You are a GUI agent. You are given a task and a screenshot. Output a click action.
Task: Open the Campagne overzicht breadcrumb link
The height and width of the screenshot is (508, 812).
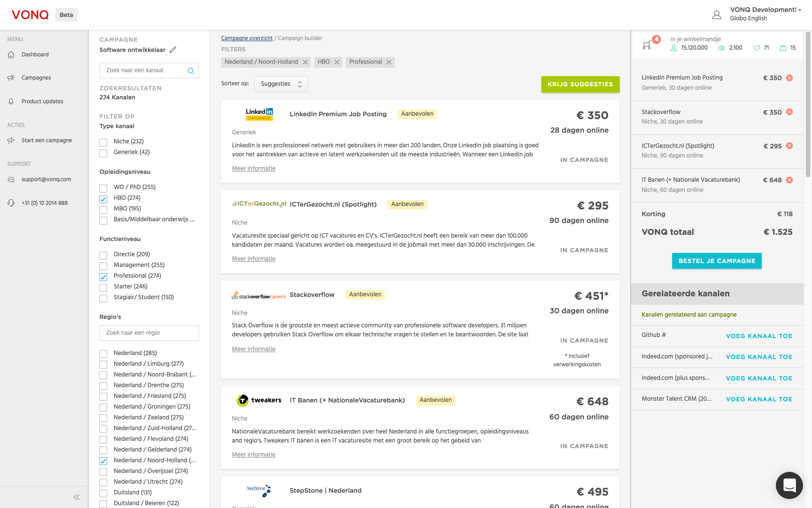247,38
